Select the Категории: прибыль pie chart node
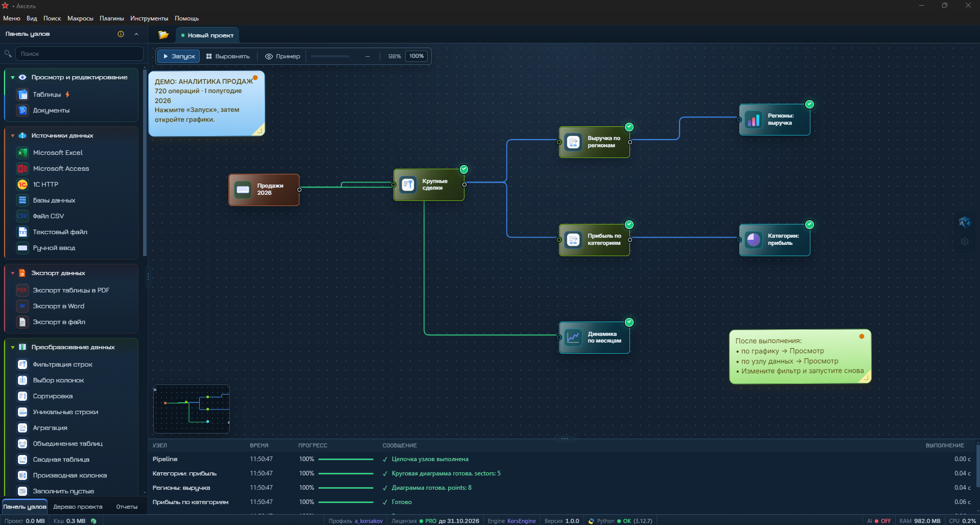 775,240
